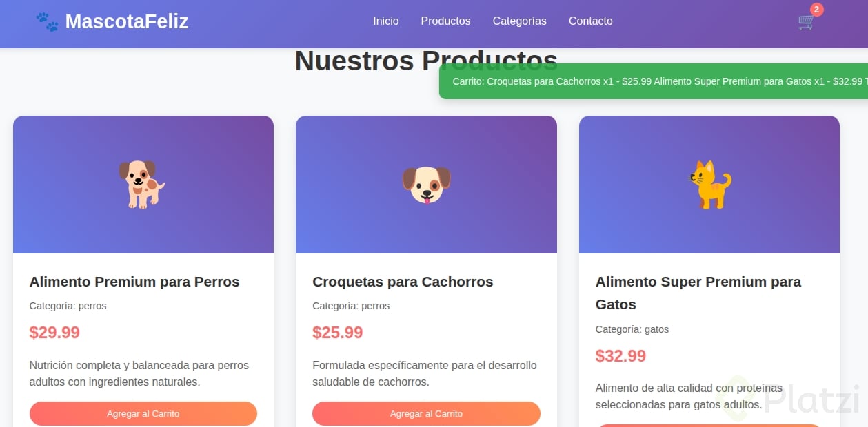Open the Productos nav link

[445, 21]
